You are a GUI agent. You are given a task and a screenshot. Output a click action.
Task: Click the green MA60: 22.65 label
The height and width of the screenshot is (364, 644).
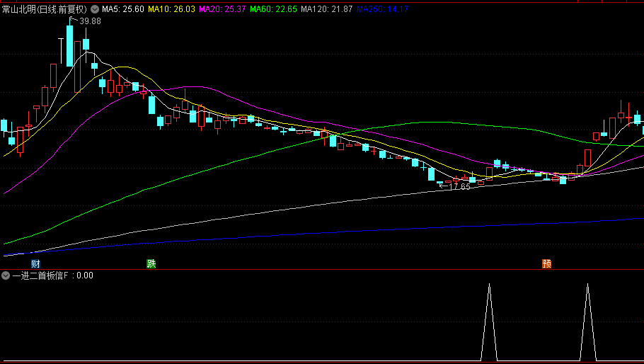pos(273,9)
